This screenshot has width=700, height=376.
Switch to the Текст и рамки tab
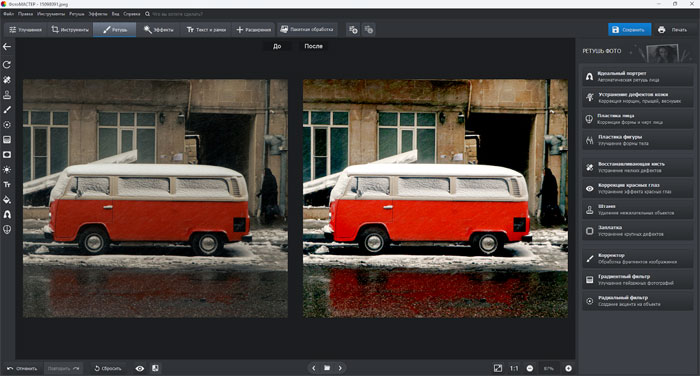206,30
